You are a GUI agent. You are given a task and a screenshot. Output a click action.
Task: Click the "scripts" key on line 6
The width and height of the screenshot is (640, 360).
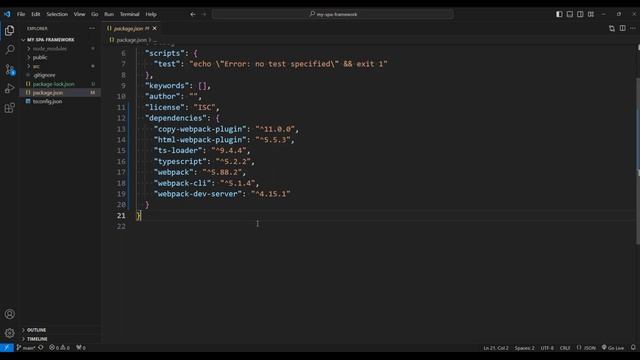tap(164, 53)
